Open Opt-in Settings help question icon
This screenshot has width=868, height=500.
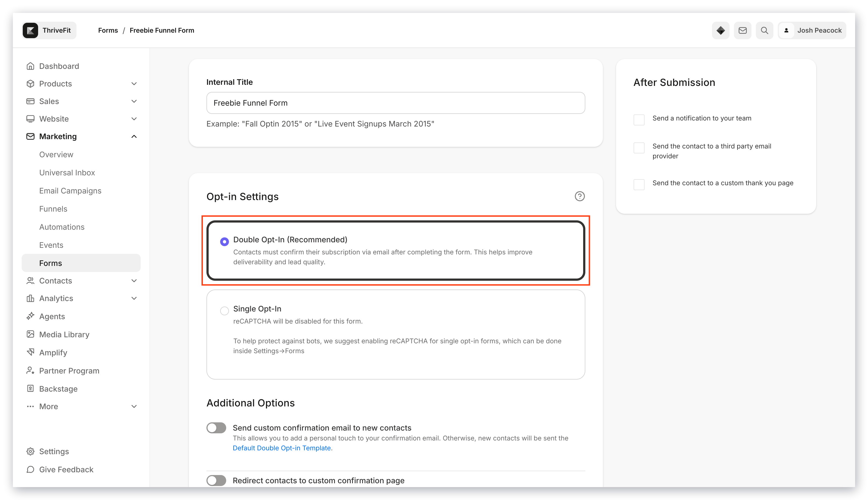tap(580, 196)
